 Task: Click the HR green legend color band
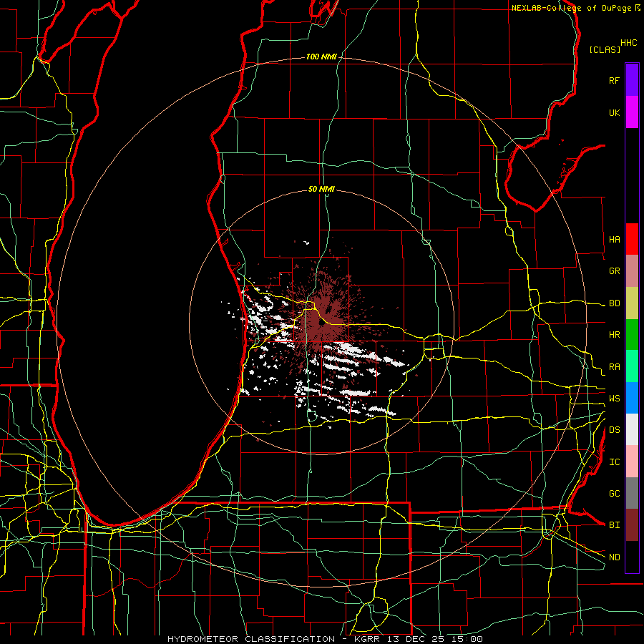point(632,335)
